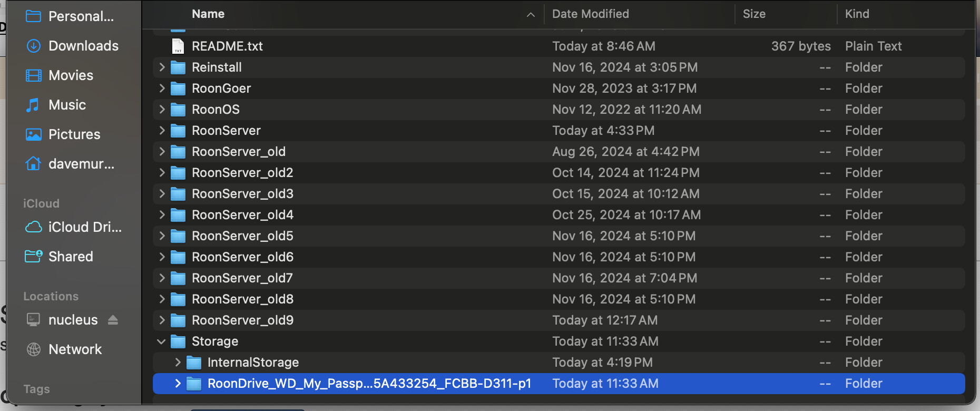
Task: Open the Personal folder in sidebar
Action: 70,16
